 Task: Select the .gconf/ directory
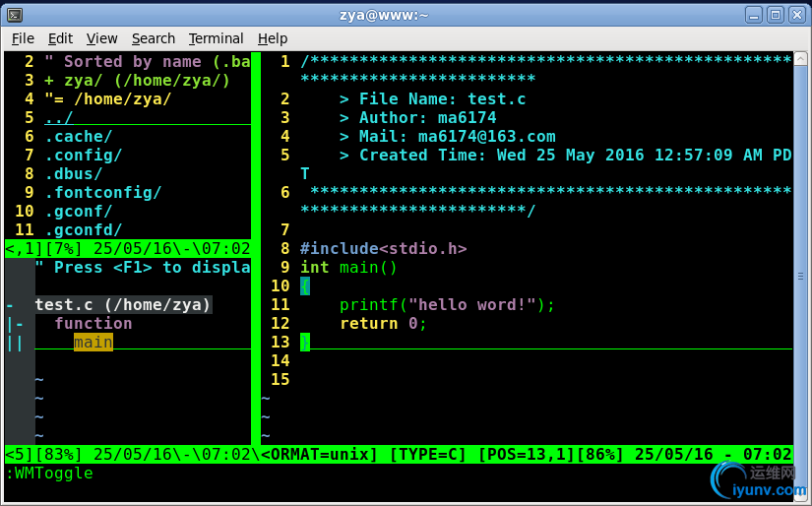(78, 211)
